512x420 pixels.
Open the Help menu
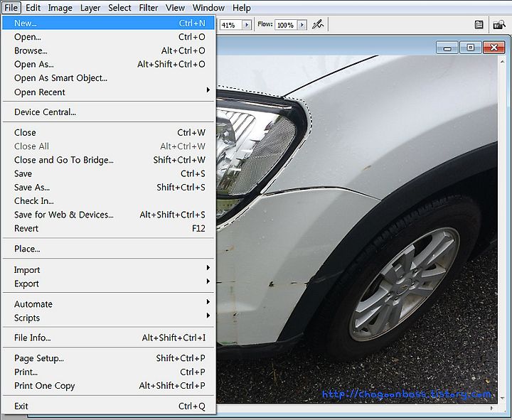pyautogui.click(x=241, y=8)
